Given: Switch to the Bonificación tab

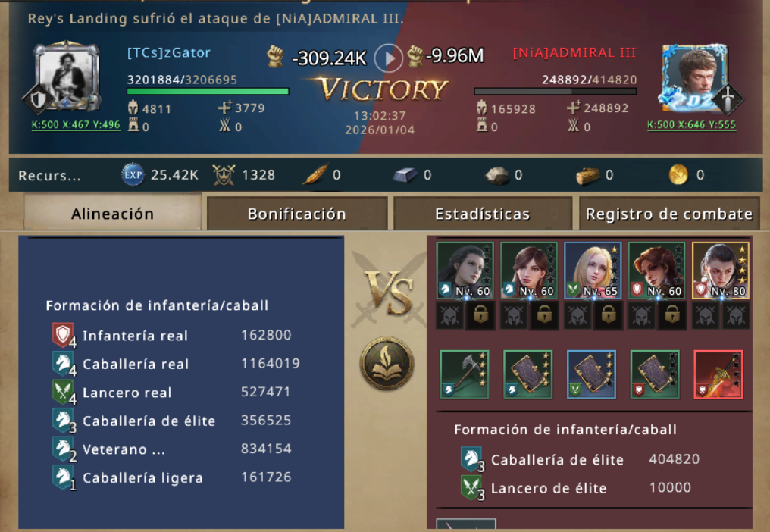Looking at the screenshot, I should tap(296, 214).
